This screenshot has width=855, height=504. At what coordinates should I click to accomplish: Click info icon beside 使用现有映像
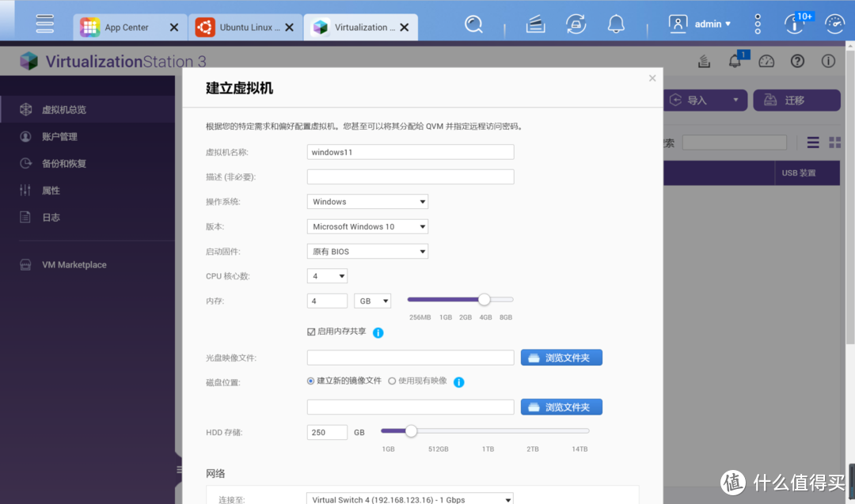[x=459, y=382]
